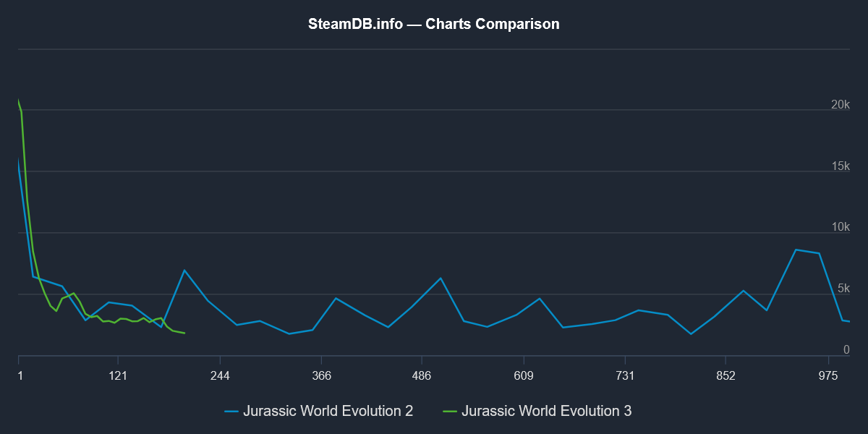Click the chart title SteamDB.info — Charts Comparison
The width and height of the screenshot is (868, 434).
434,24
